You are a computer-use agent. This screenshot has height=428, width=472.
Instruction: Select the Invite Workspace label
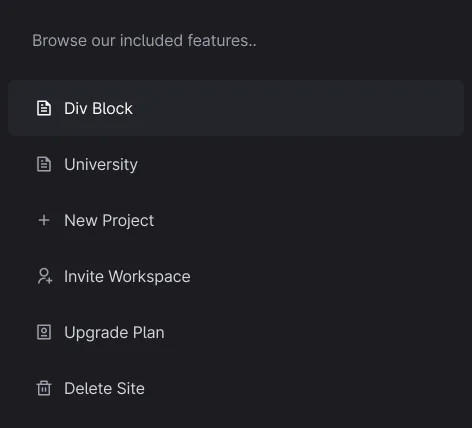point(127,277)
